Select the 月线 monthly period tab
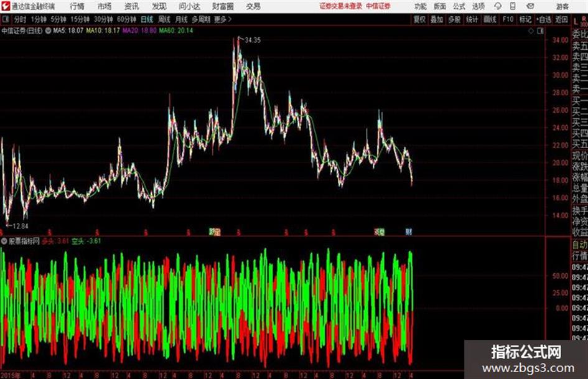Viewport: 588px width, 379px height. click(182, 19)
